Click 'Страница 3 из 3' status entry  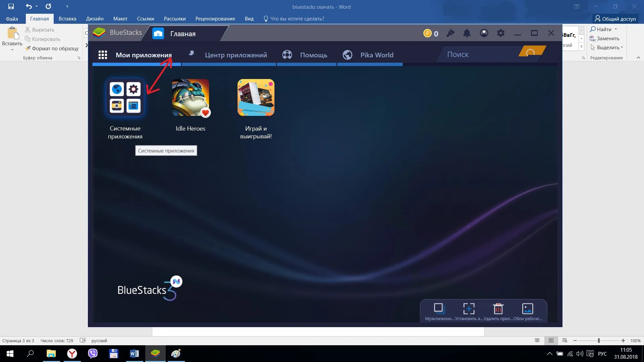(18, 341)
